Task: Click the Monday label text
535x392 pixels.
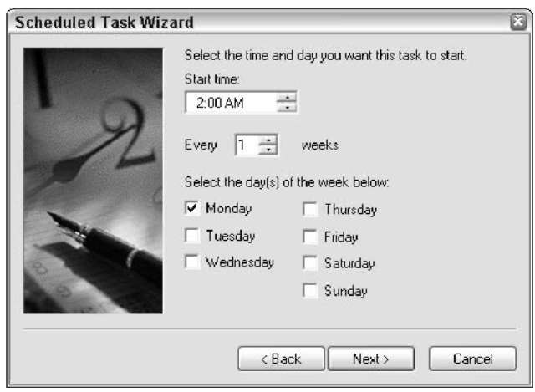Action: [228, 208]
